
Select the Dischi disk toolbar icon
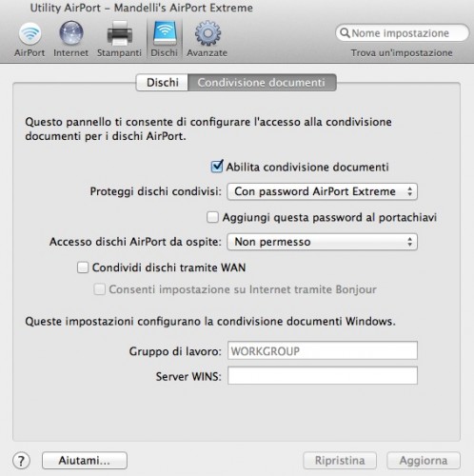coord(165,39)
